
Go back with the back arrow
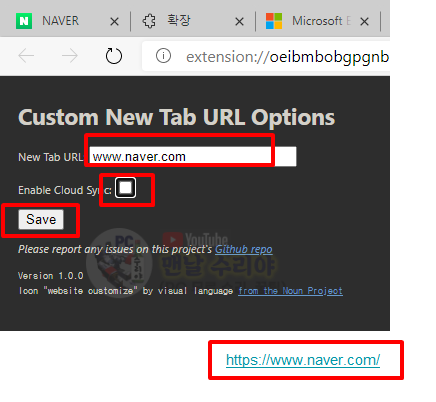pos(26,56)
